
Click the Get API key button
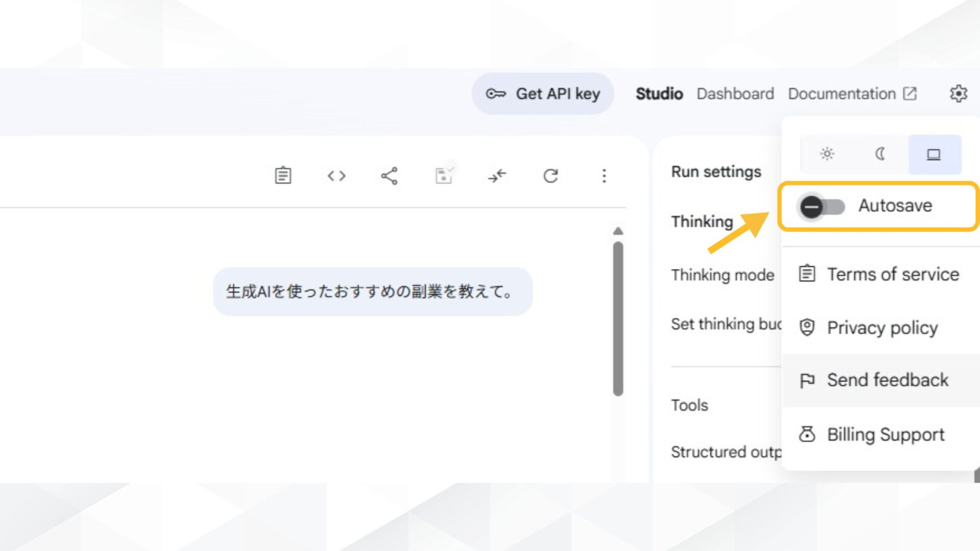(543, 94)
